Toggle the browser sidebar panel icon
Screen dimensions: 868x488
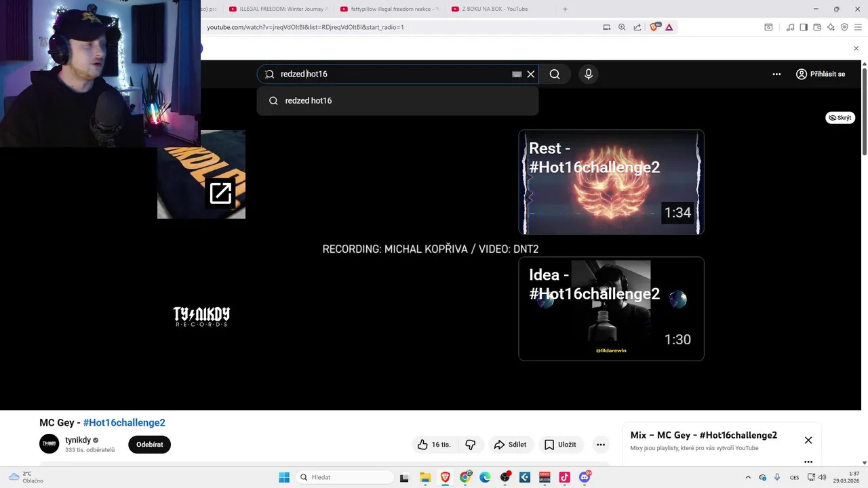(804, 27)
